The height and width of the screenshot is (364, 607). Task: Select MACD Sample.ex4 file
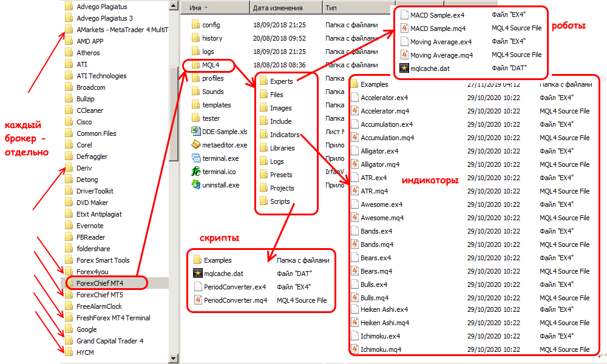point(437,15)
